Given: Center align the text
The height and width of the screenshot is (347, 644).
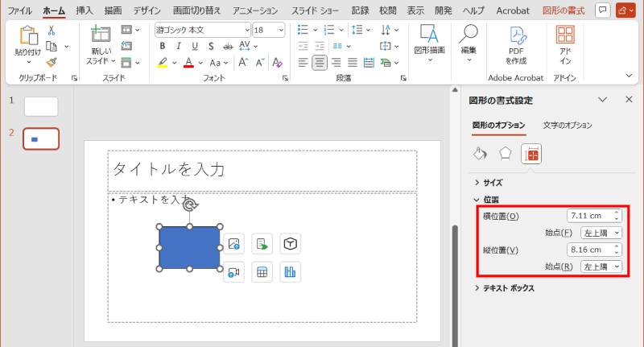Looking at the screenshot, I should coord(319,63).
